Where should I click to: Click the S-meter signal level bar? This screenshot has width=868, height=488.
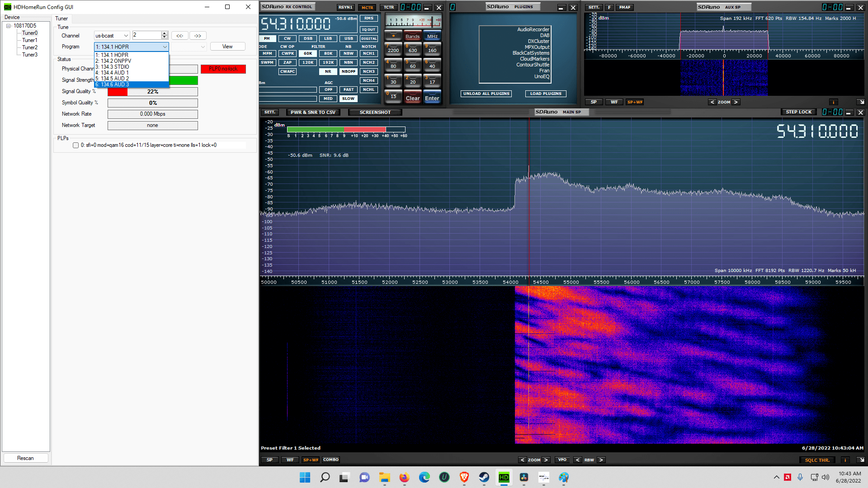pyautogui.click(x=346, y=130)
